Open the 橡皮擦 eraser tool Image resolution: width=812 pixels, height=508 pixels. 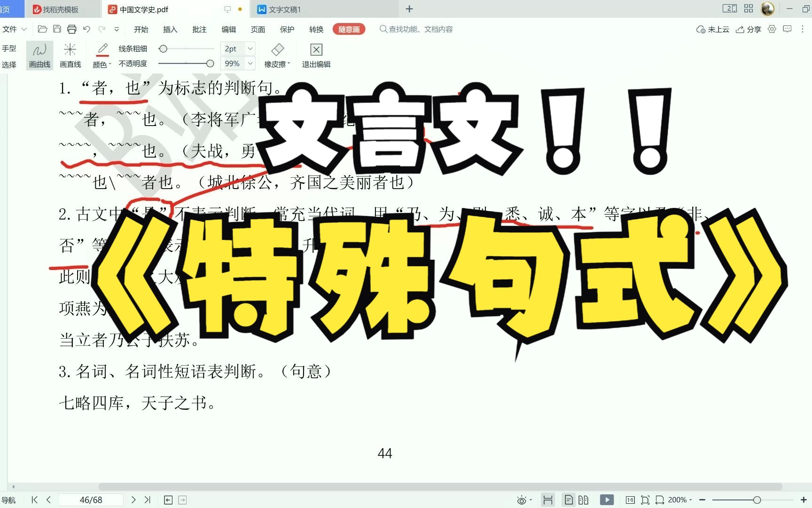tap(277, 54)
